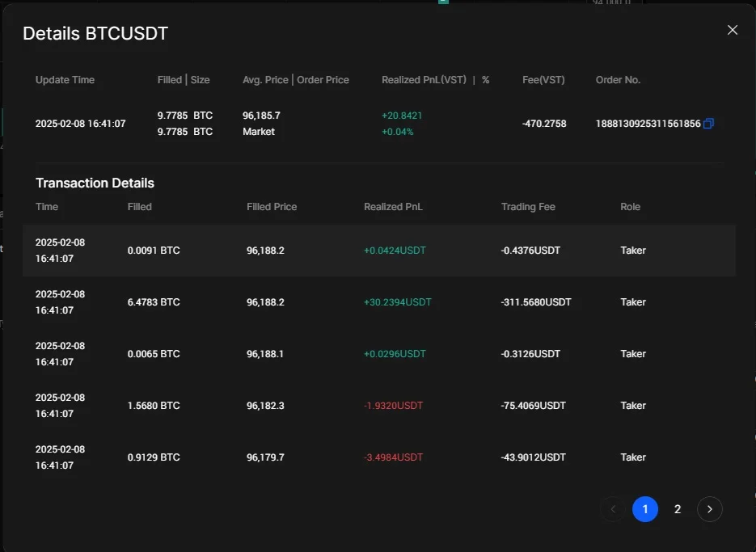Select the fee value -470.2758

544,124
